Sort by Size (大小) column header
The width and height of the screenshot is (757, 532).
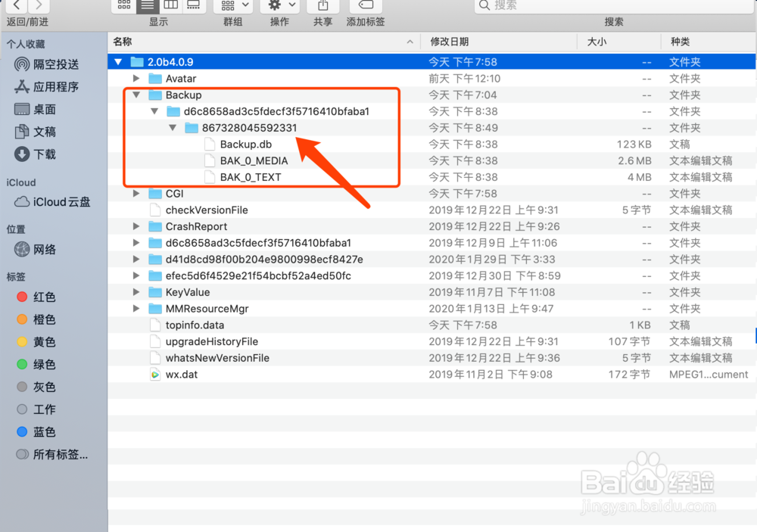[x=619, y=42]
